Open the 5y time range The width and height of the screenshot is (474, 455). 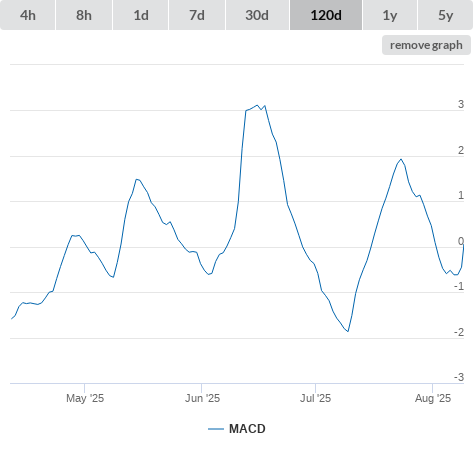[x=445, y=15]
